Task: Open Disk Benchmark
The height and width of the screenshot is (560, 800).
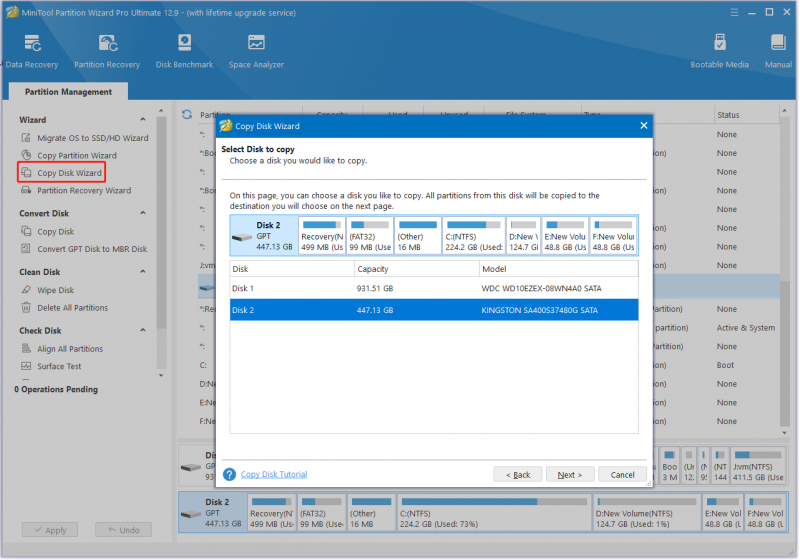Action: click(184, 51)
